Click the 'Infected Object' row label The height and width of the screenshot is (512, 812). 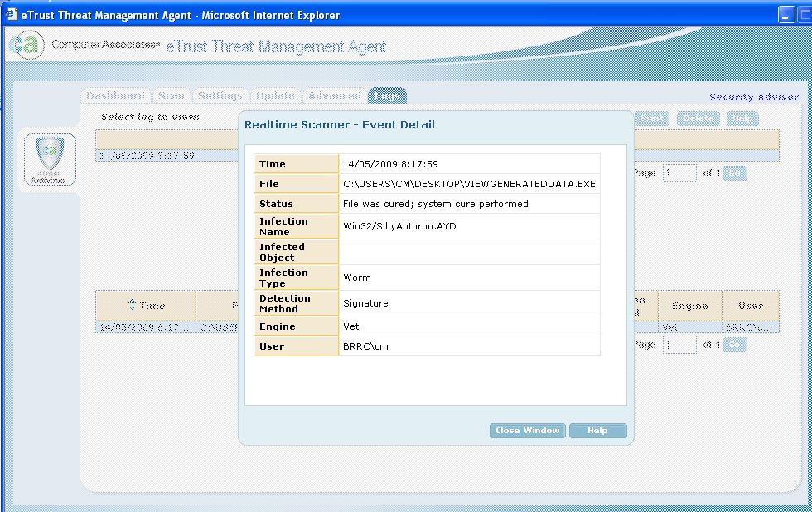(282, 252)
